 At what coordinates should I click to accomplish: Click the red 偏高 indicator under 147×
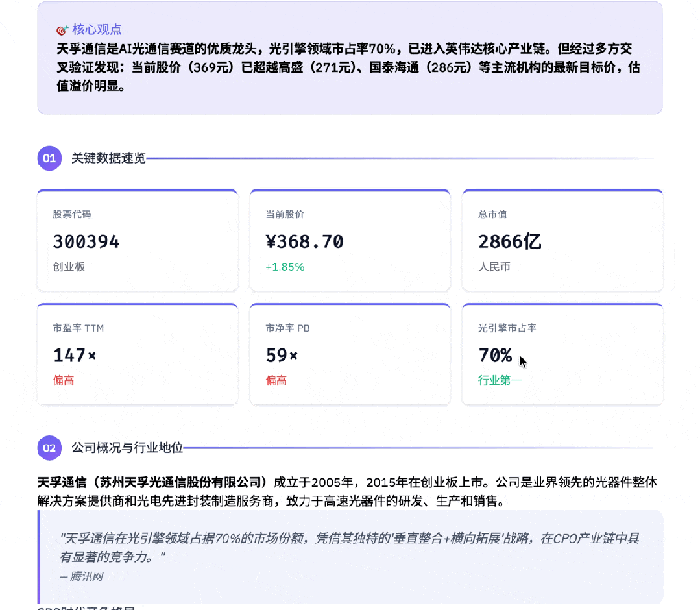coord(64,380)
